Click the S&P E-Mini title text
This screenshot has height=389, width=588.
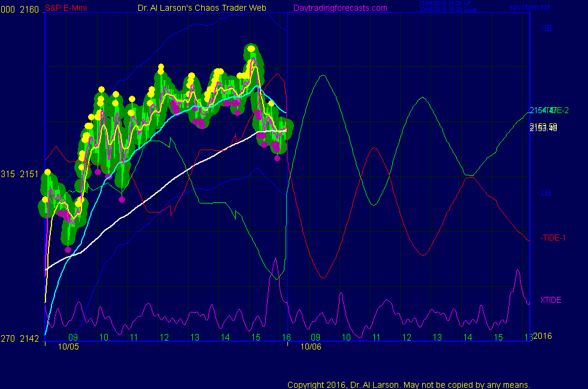click(x=66, y=8)
